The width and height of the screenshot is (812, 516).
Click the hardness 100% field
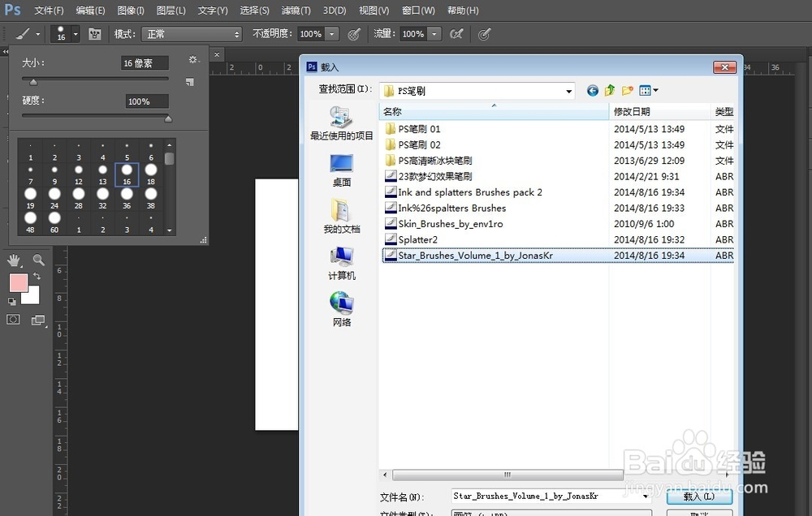147,101
